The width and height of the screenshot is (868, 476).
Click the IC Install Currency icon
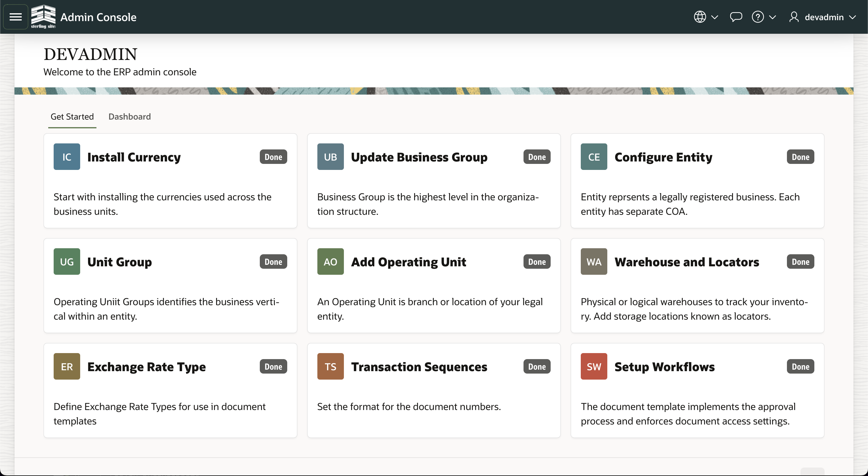coord(67,157)
